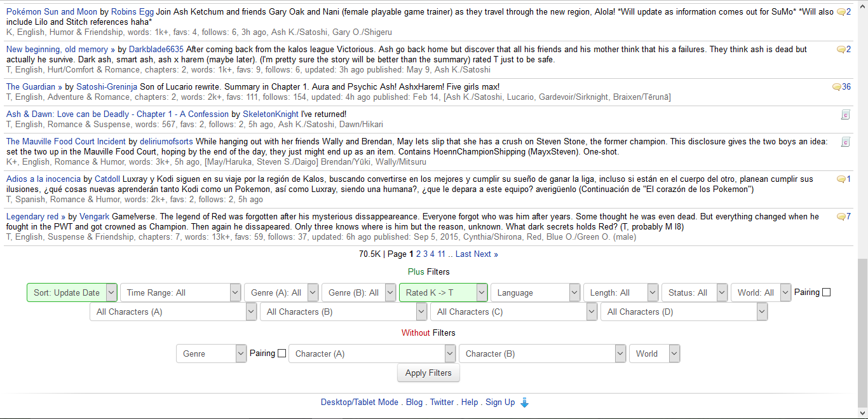Open author Darkblade6635 profile

coord(156,50)
